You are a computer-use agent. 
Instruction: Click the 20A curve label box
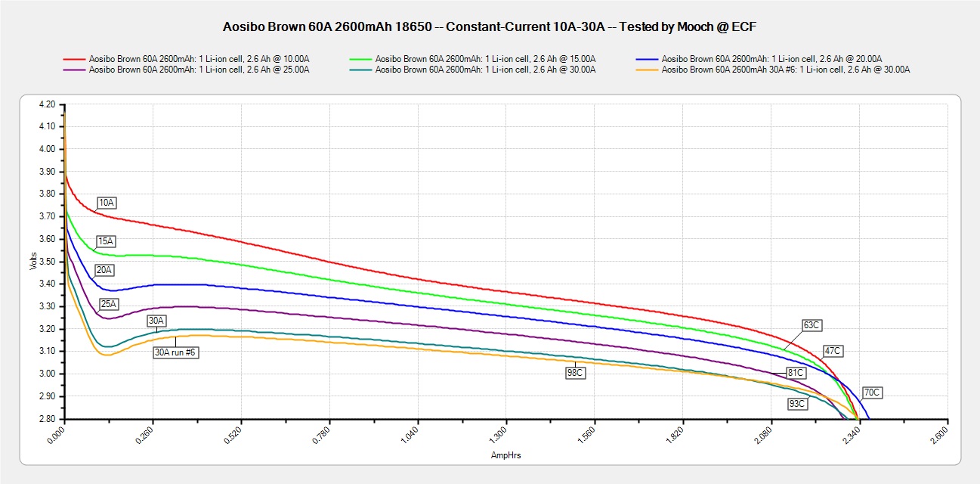(106, 269)
